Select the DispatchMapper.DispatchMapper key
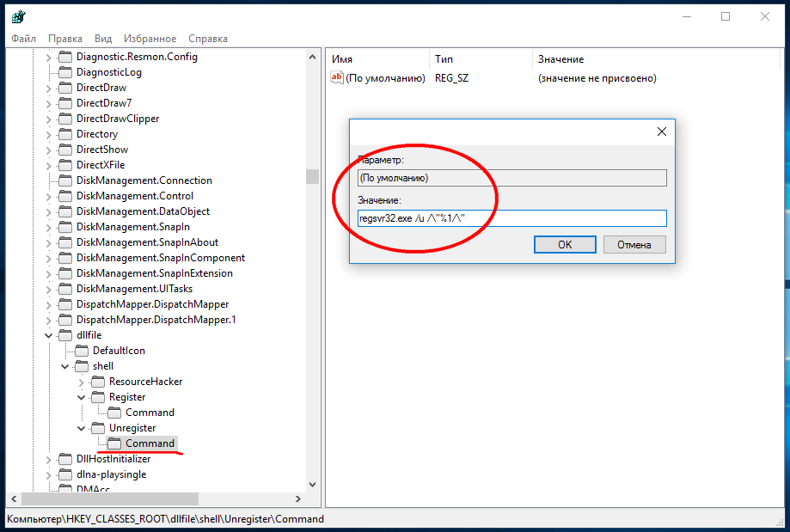The height and width of the screenshot is (532, 790). point(152,303)
